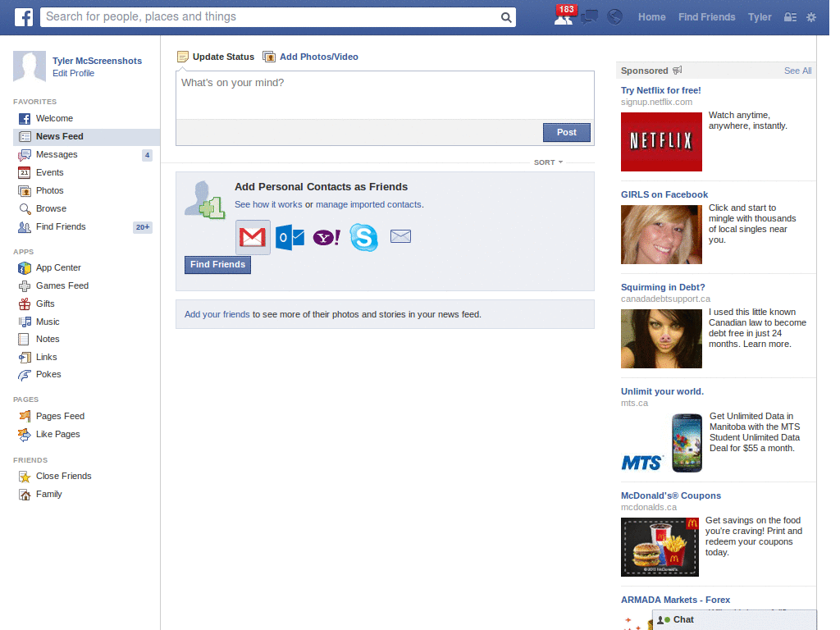This screenshot has height=630, width=840.
Task: Open friend requests icon showing 183
Action: coord(564,16)
